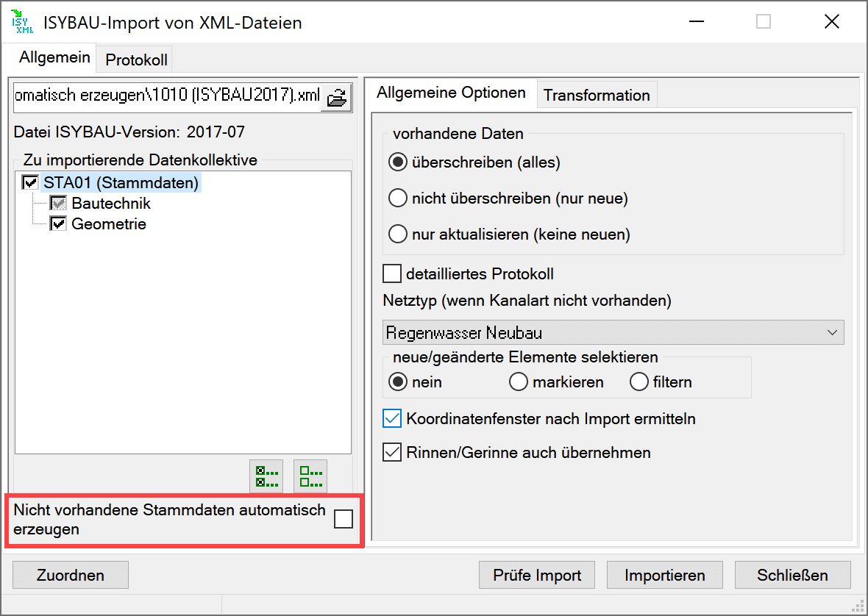Select the filtern radio option
The image size is (868, 616).
[639, 382]
